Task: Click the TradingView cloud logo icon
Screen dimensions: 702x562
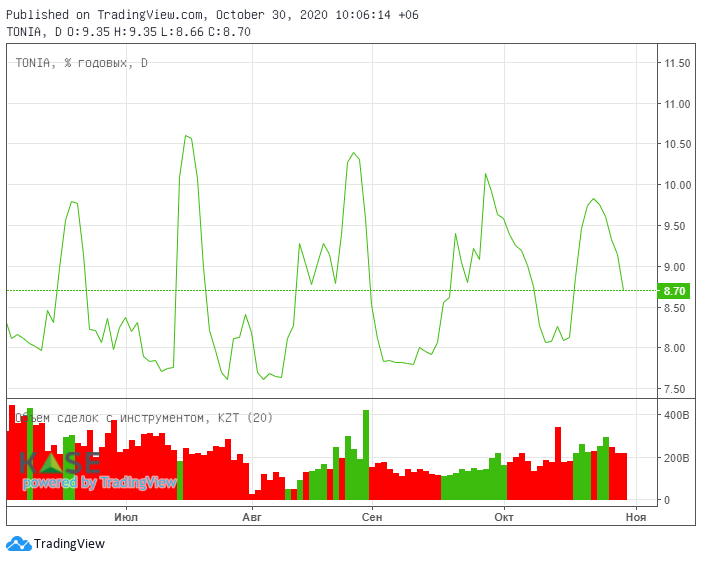Action: pyautogui.click(x=18, y=544)
